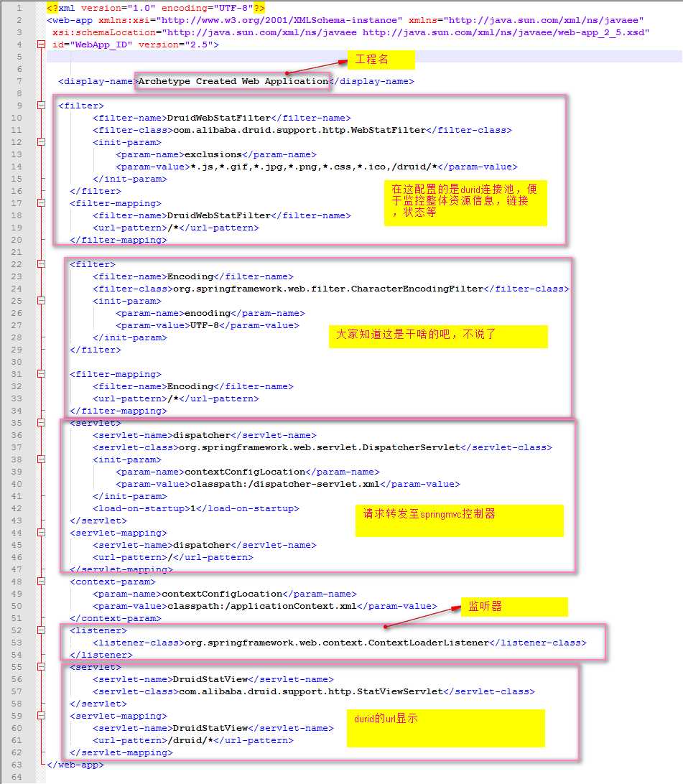The height and width of the screenshot is (784, 683).
Task: Collapse DruidStatView servlet fold marker at line 55
Action: click(41, 666)
